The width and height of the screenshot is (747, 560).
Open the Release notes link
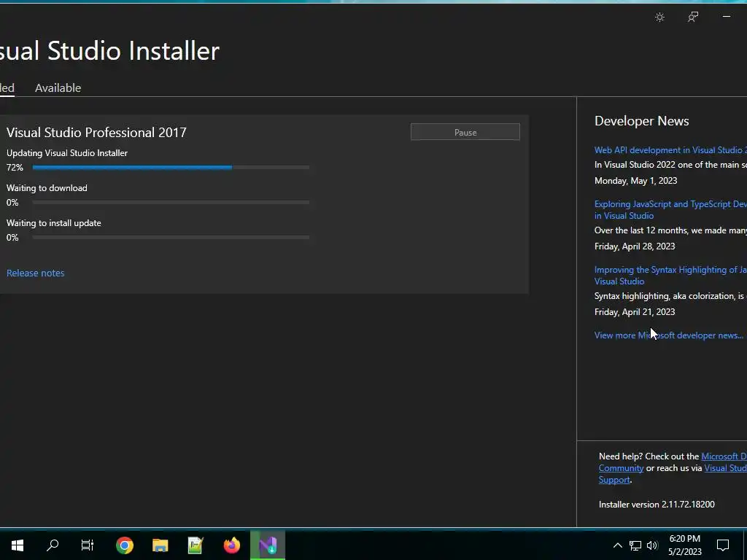pos(35,273)
